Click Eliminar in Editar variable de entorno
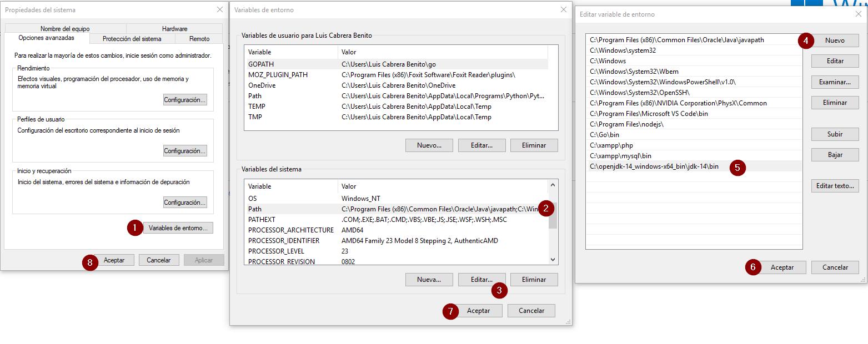 pos(835,103)
